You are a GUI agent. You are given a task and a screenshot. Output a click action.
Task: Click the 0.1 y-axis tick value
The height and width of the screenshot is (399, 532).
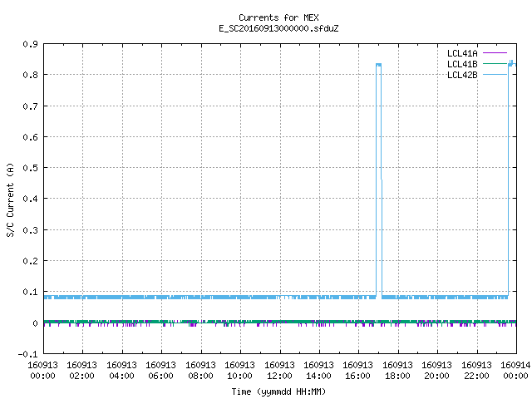[30, 292]
